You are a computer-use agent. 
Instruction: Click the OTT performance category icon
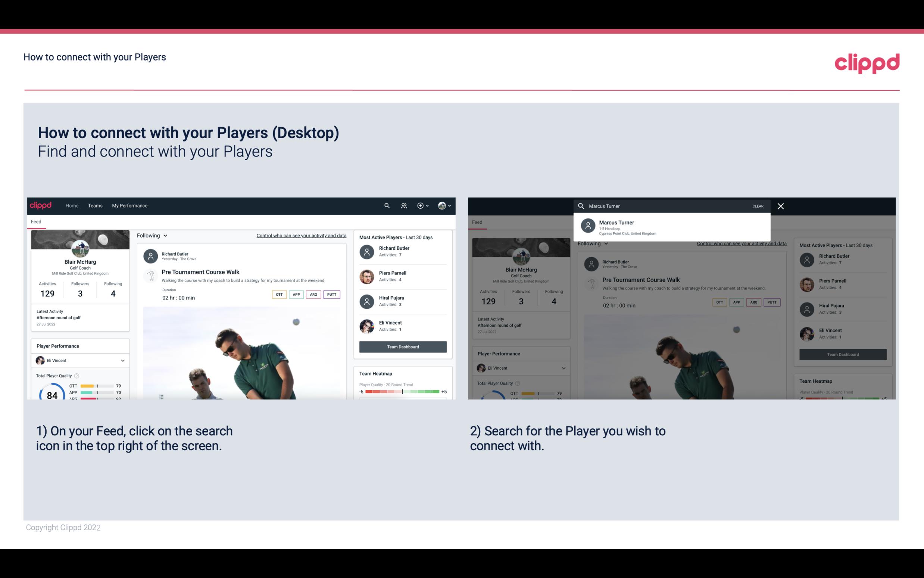pos(277,294)
